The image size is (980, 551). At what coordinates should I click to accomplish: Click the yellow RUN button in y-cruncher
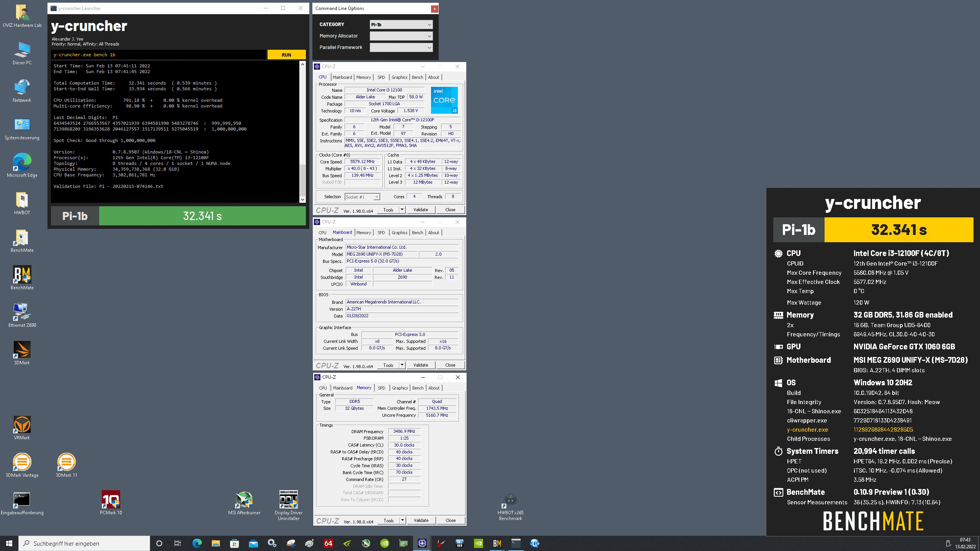pos(286,55)
